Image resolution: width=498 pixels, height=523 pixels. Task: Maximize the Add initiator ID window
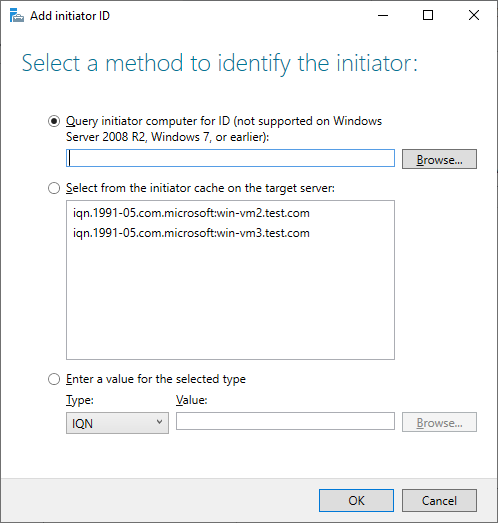click(428, 15)
